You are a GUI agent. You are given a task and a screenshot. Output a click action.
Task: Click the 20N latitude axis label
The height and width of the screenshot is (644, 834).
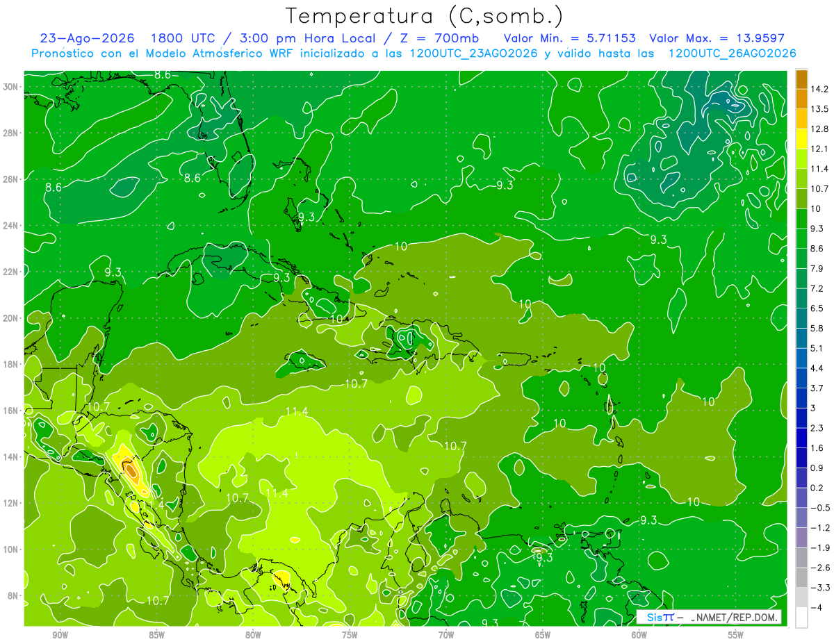(11, 318)
